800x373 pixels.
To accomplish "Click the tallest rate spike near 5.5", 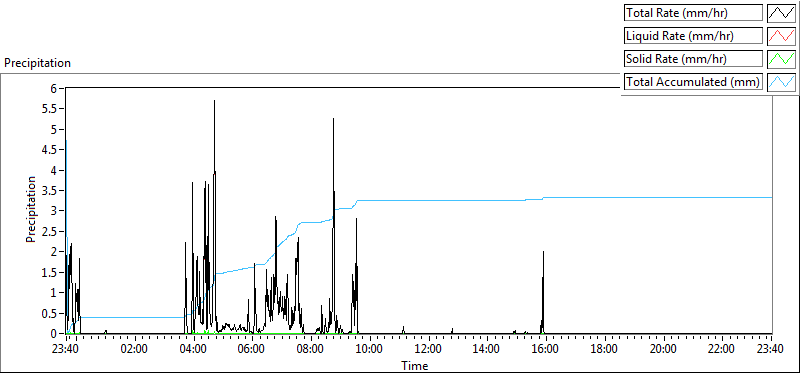I will tap(215, 102).
